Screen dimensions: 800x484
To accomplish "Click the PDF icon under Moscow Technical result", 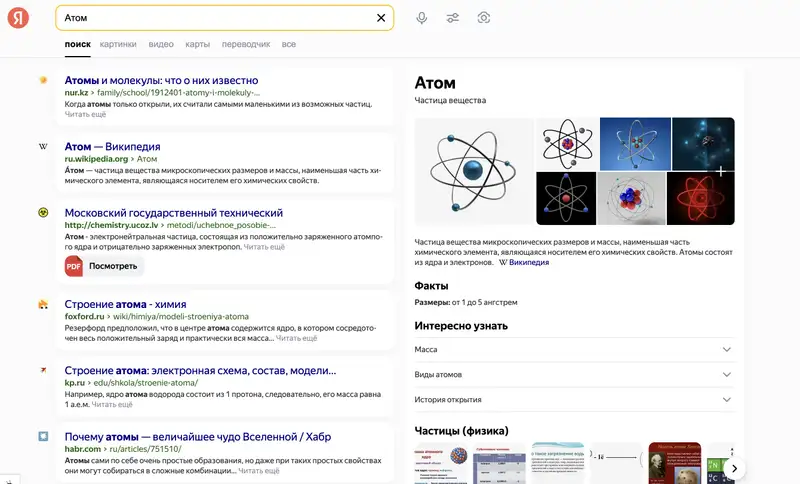I will 74,266.
